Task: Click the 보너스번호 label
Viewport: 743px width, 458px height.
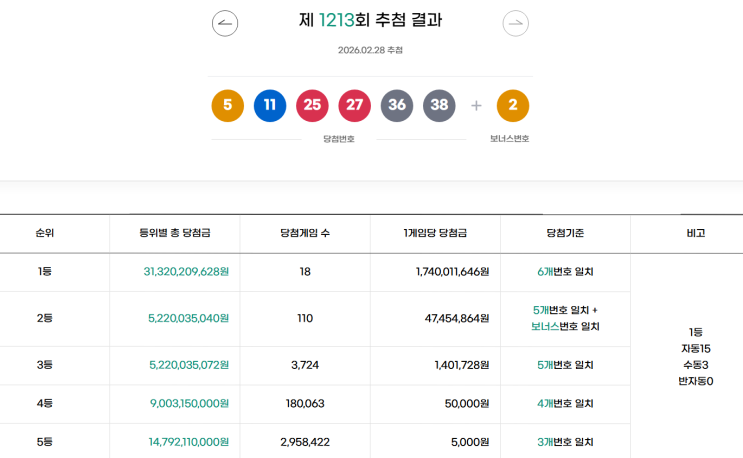Action: point(509,139)
